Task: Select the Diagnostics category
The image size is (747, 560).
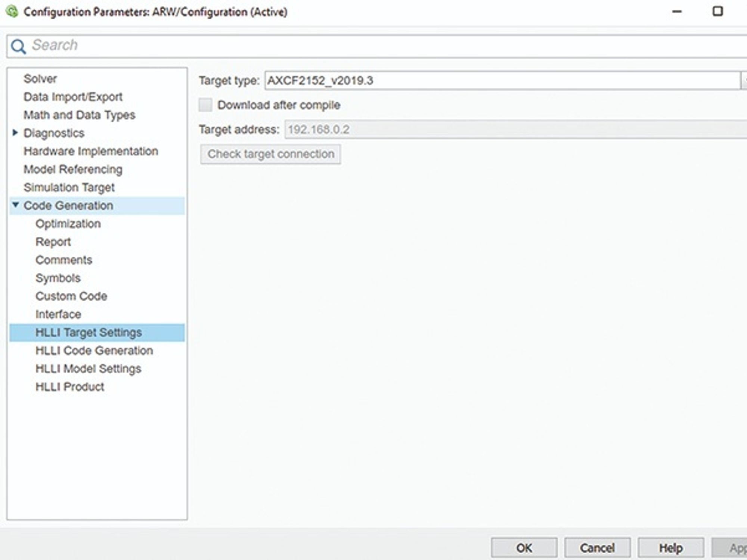Action: (x=54, y=133)
